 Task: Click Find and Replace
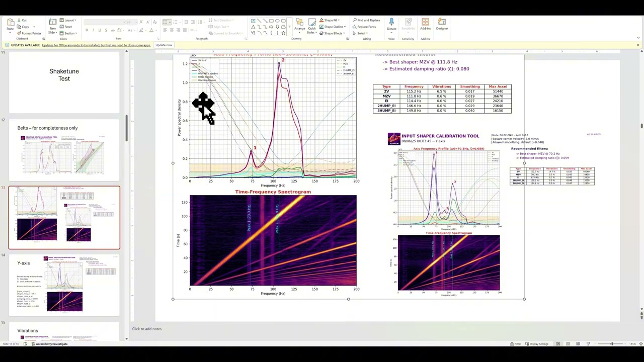[366, 20]
